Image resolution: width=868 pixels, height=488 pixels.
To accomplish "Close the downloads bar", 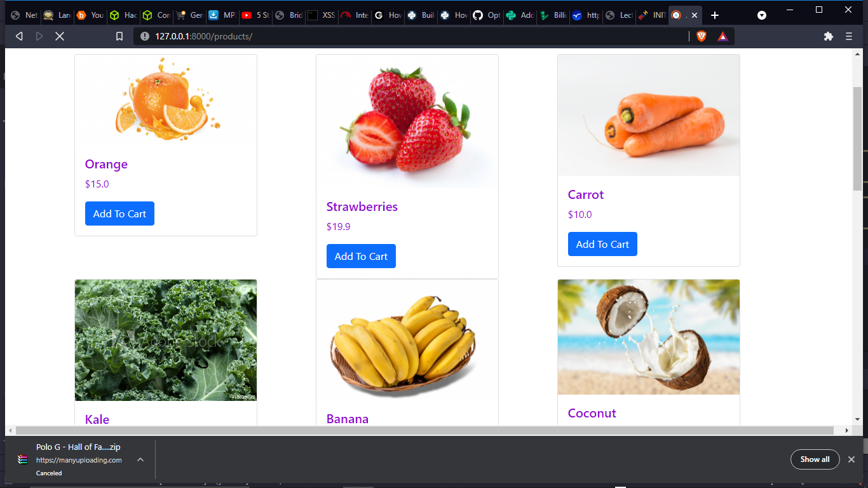I will [x=851, y=459].
